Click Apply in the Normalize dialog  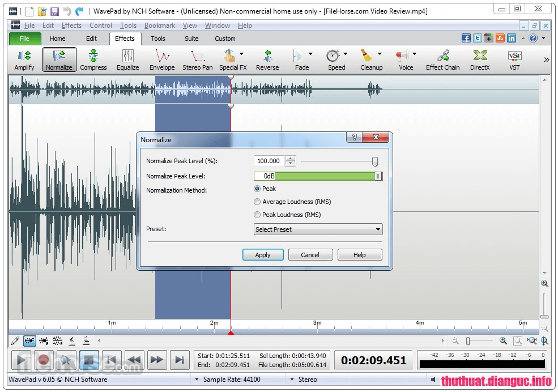pos(263,255)
